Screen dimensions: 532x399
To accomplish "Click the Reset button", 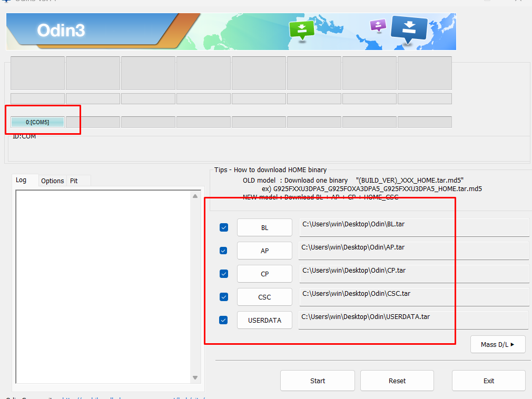I will (397, 381).
